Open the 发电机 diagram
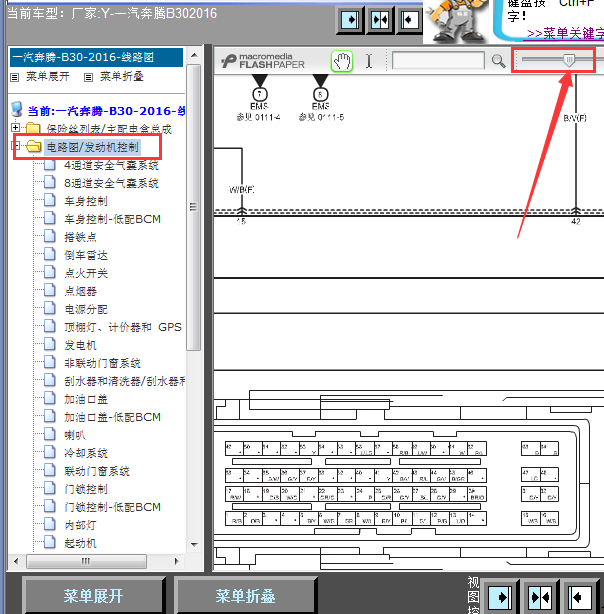Viewport: 604px width, 614px height. coord(80,345)
